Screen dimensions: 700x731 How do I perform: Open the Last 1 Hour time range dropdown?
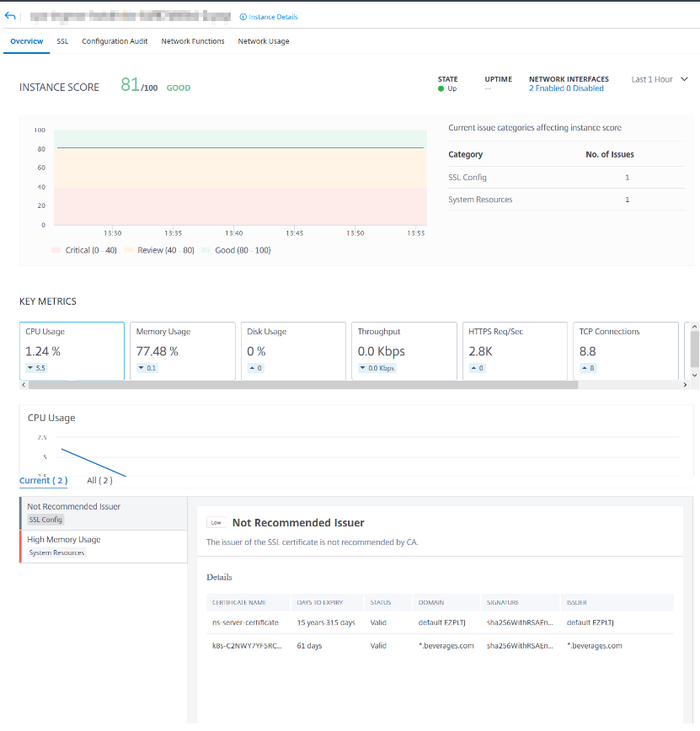(x=660, y=79)
